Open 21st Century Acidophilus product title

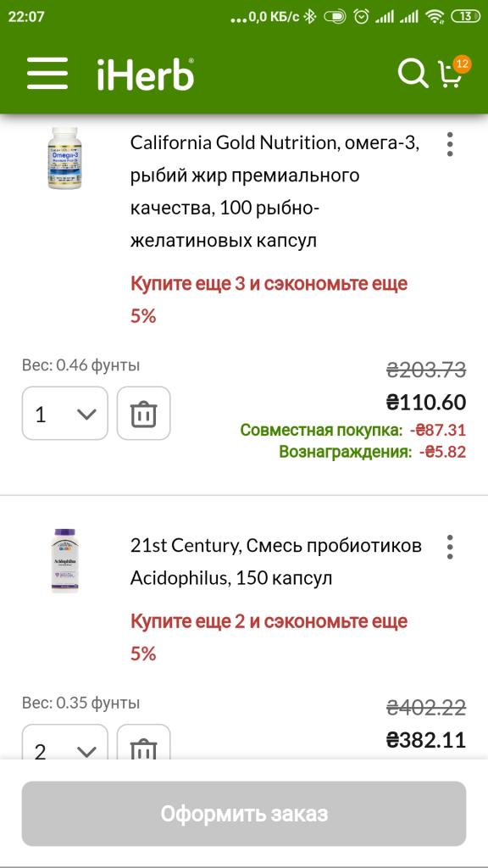point(276,563)
